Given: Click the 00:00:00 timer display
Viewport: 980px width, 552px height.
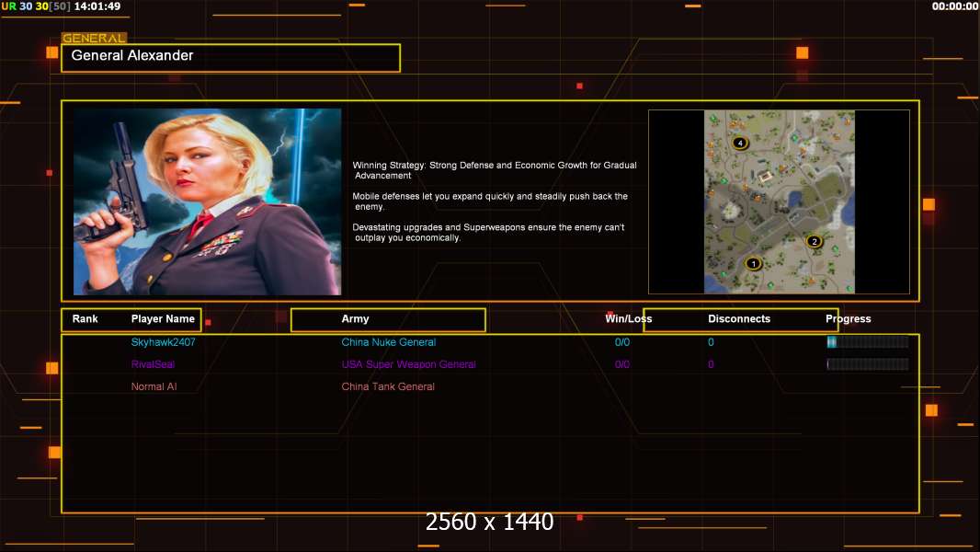Looking at the screenshot, I should click(x=954, y=6).
